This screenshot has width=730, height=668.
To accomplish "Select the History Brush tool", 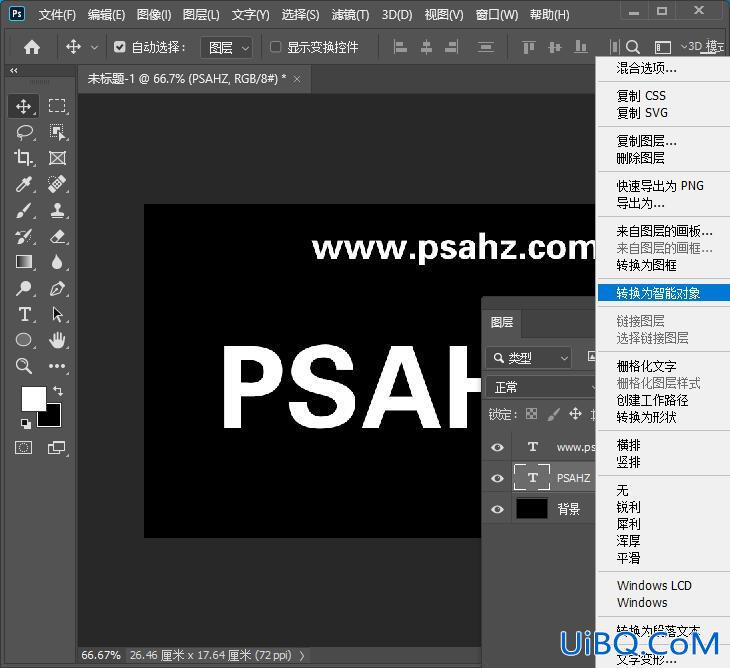I will tap(23, 236).
